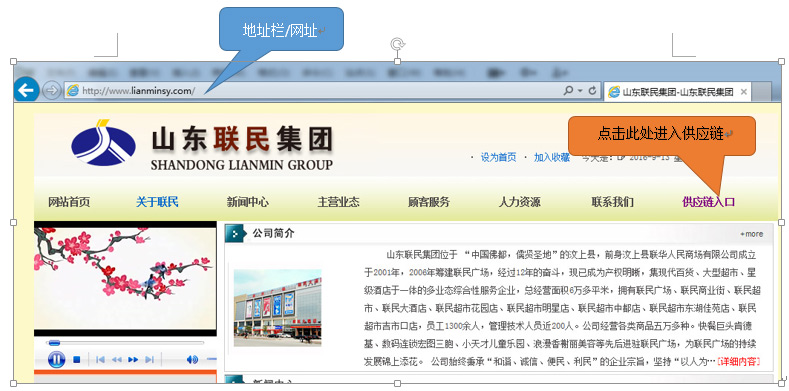Open the +more link in 公司简介

pos(751,234)
